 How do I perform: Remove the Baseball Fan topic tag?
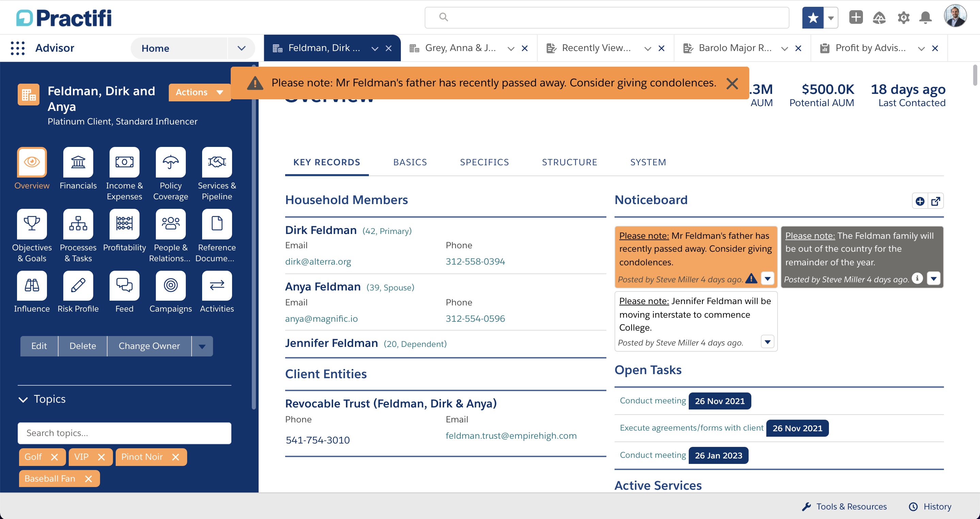click(x=88, y=479)
